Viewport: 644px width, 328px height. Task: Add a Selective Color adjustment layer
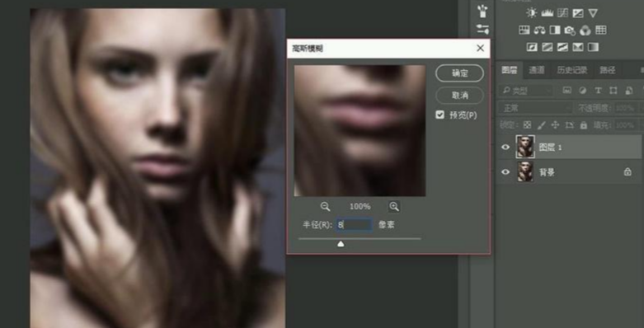[578, 47]
